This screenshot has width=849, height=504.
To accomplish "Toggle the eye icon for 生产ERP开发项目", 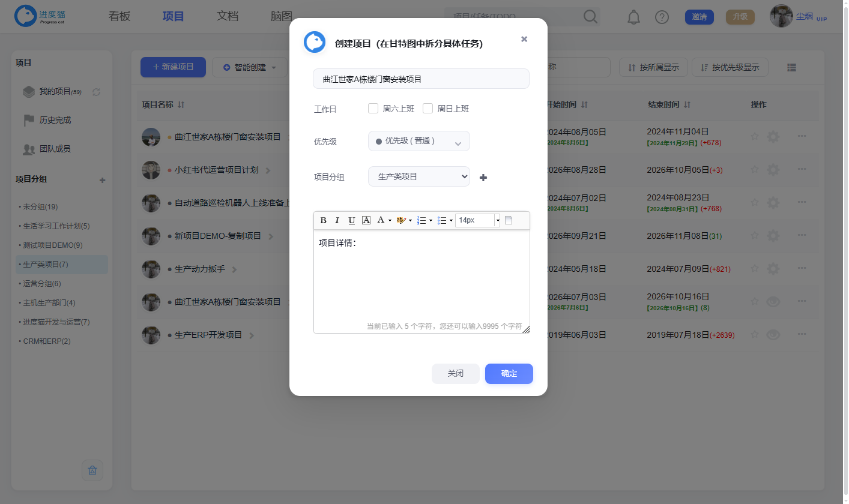I will tap(773, 335).
